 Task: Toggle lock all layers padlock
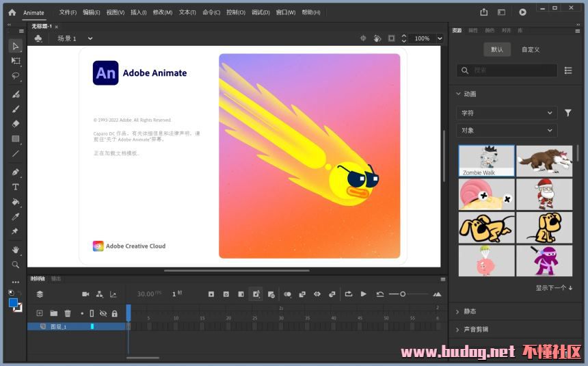point(115,313)
